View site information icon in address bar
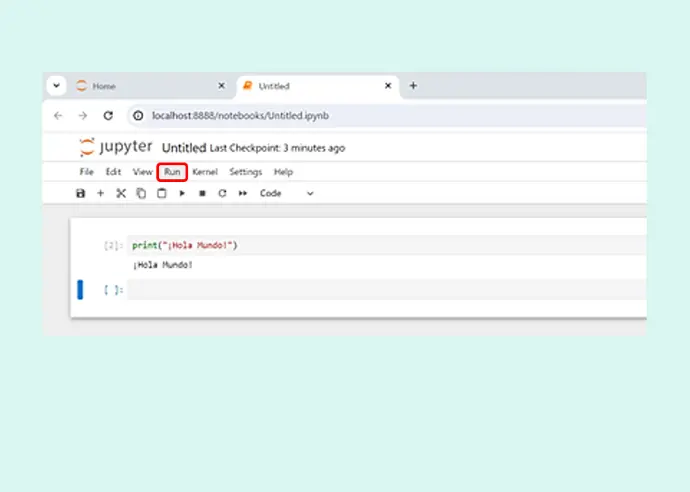Viewport: 690px width, 492px height. pyautogui.click(x=138, y=116)
